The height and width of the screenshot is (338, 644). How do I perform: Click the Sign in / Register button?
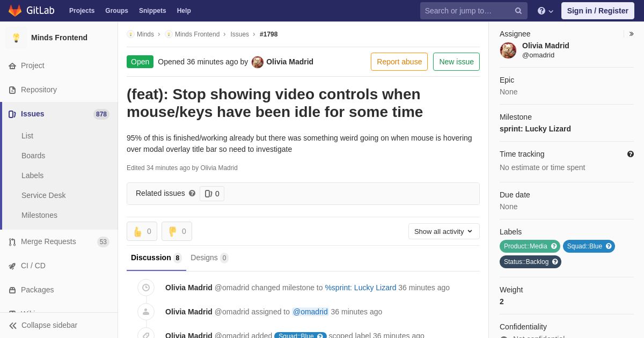coord(598,11)
